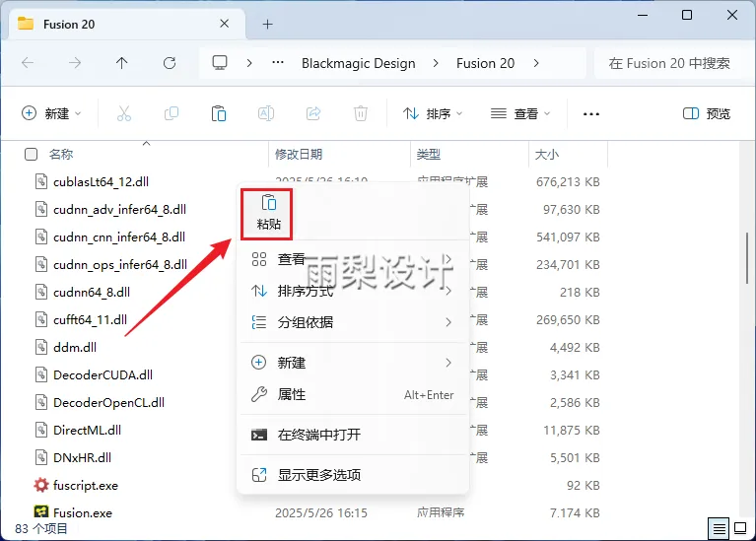Sort by the 类型 column header
This screenshot has width=756, height=541.
(x=428, y=155)
